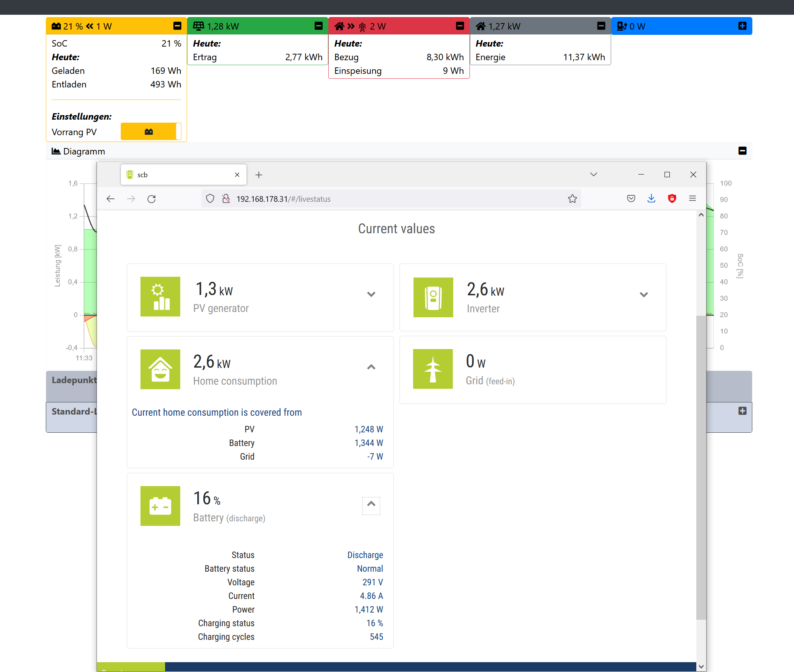Collapse the yellow battery SoC card

[x=177, y=26]
